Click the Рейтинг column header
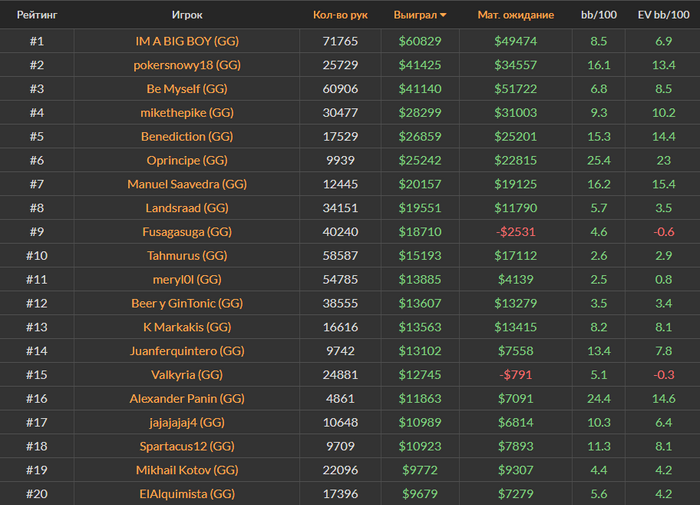 (x=36, y=15)
